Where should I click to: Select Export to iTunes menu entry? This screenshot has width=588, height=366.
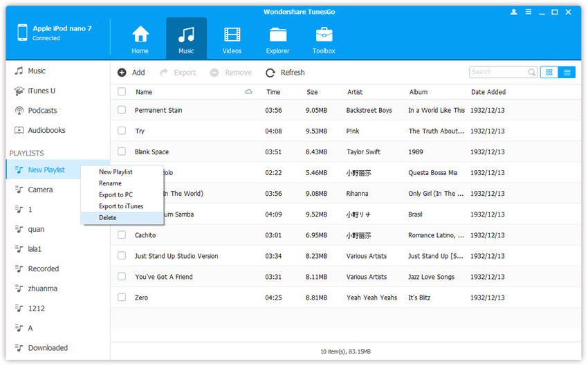[121, 206]
